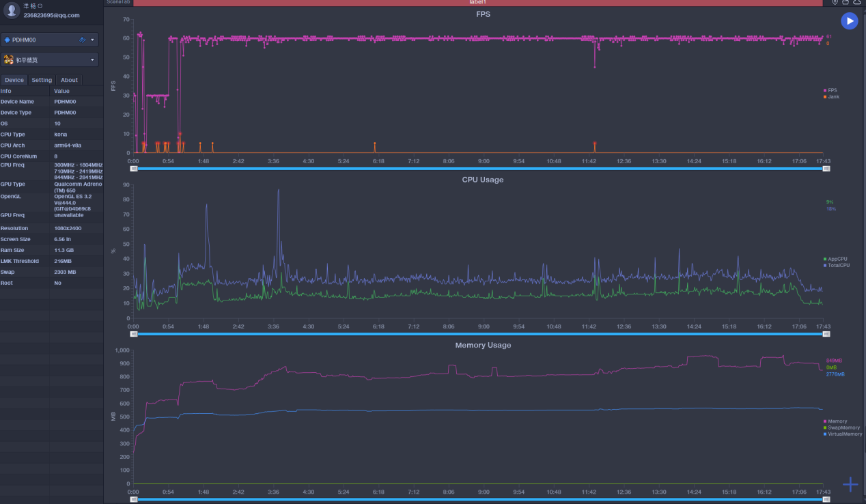The height and width of the screenshot is (504, 866).
Task: Click the right handle of Memory Usage range slider
Action: (826, 499)
